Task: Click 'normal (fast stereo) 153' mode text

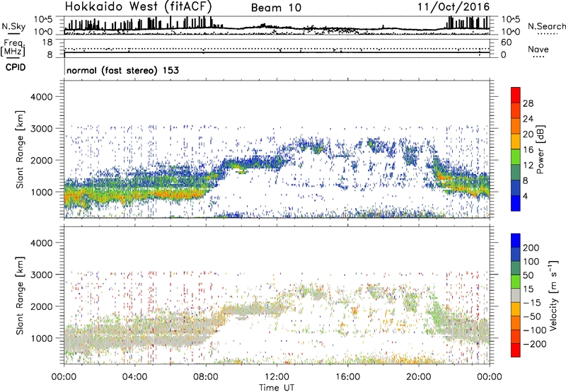Action: pos(122,70)
